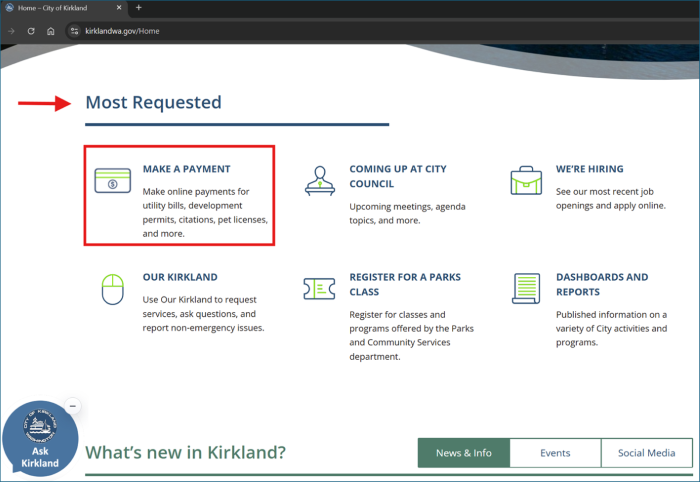Click text 'Make online payments for utility bills'

click(x=196, y=199)
